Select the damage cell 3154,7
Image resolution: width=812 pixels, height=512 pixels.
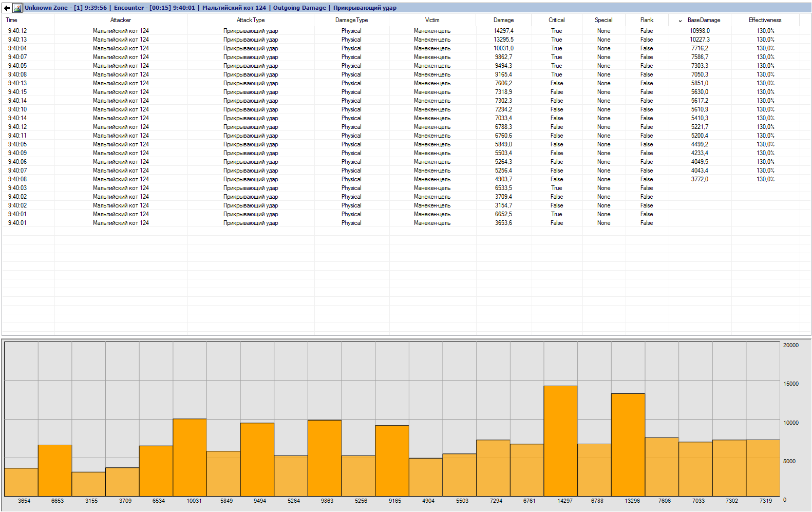[503, 205]
